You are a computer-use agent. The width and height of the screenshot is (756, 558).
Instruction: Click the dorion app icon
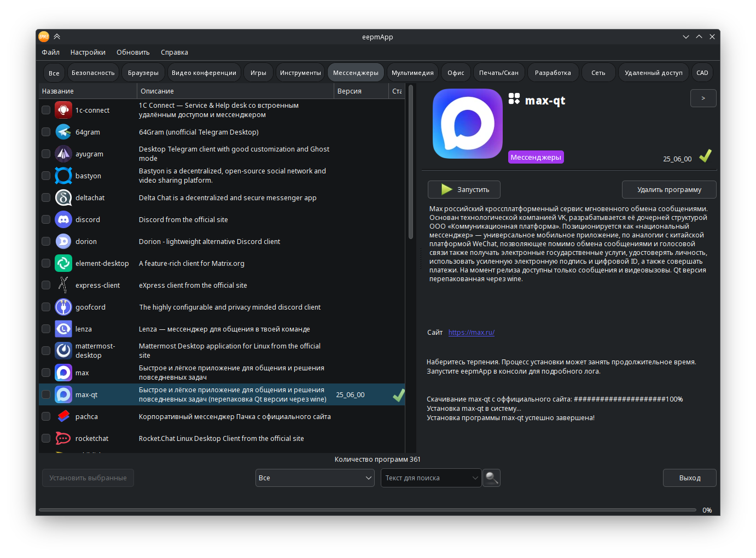(x=63, y=241)
